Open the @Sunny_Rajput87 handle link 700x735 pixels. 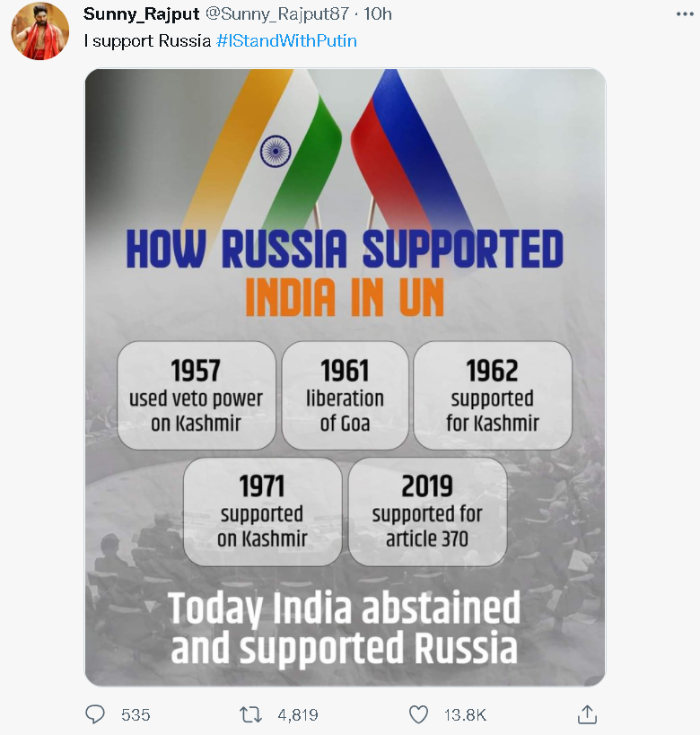pyautogui.click(x=279, y=14)
